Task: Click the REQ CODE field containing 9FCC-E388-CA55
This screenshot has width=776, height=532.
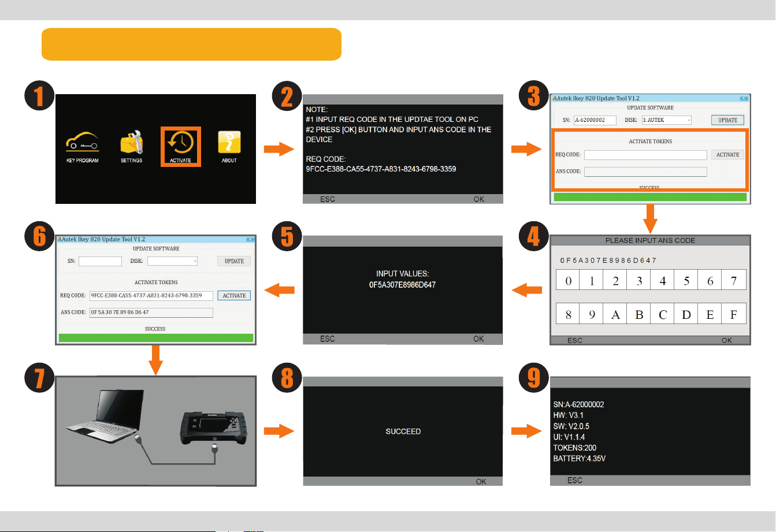Action: (x=151, y=296)
